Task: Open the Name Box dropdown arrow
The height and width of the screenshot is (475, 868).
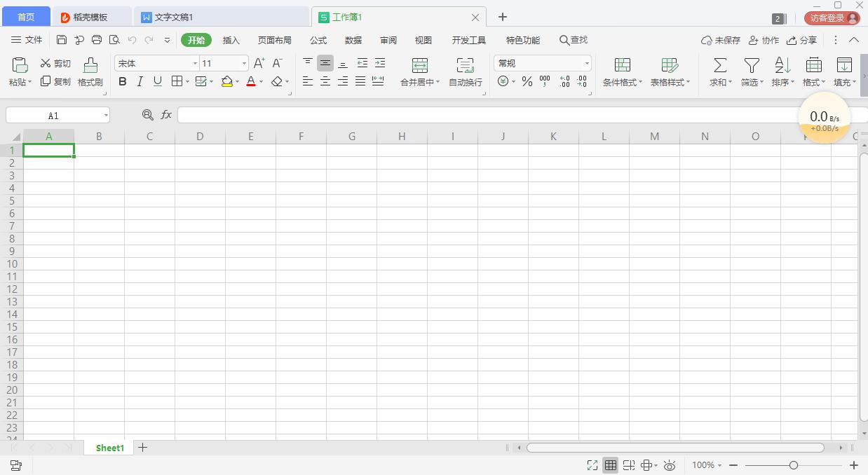Action: (106, 115)
